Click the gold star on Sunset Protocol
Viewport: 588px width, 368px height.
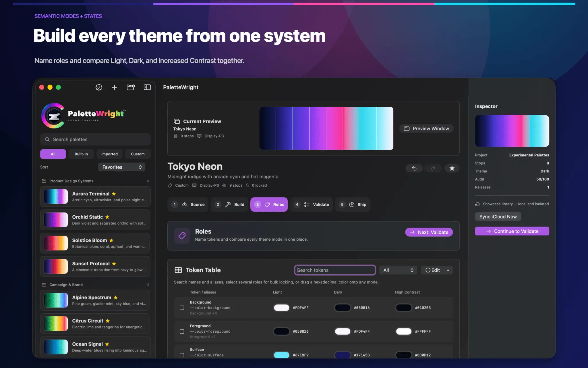coord(114,264)
